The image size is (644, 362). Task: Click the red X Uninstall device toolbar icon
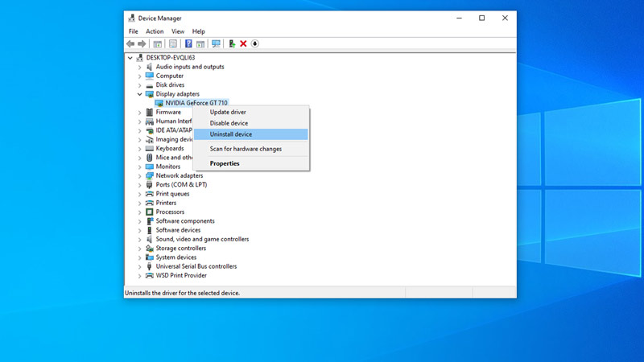click(x=243, y=43)
